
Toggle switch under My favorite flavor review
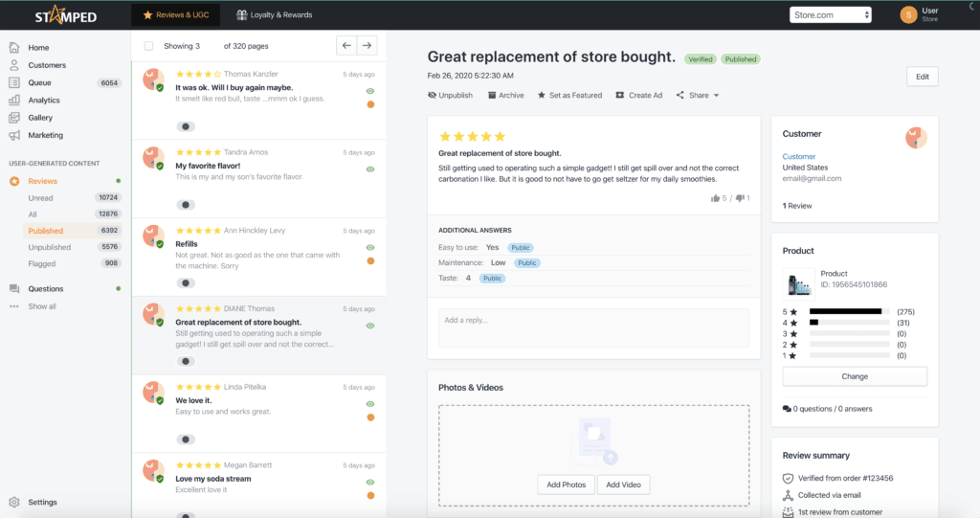[x=186, y=205]
